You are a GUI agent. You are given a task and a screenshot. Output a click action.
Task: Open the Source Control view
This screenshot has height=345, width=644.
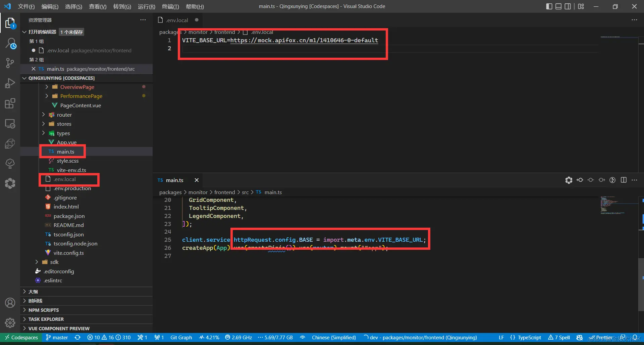point(10,63)
